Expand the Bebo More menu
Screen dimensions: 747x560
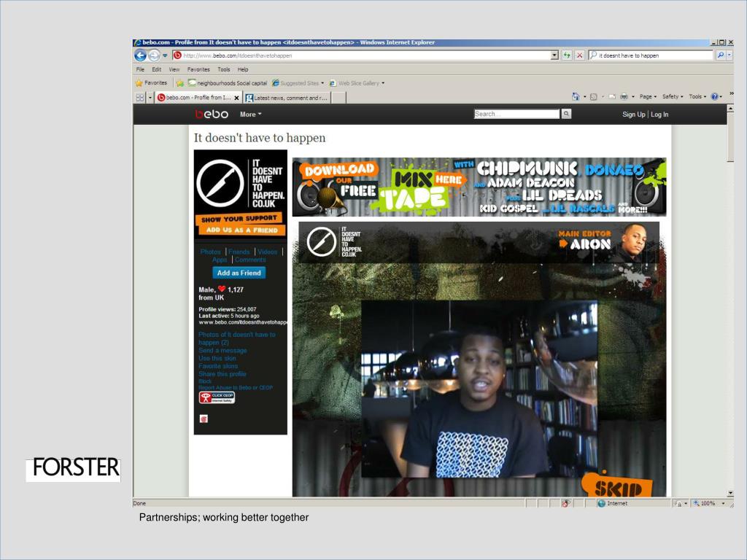(251, 114)
